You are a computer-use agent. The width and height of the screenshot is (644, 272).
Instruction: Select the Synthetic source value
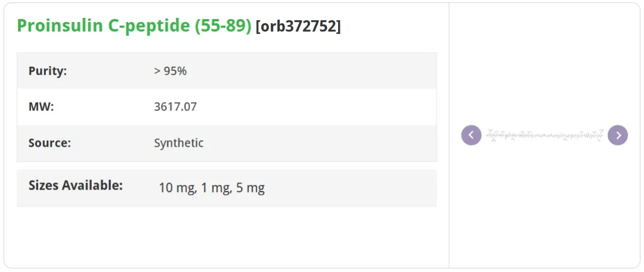tap(179, 143)
